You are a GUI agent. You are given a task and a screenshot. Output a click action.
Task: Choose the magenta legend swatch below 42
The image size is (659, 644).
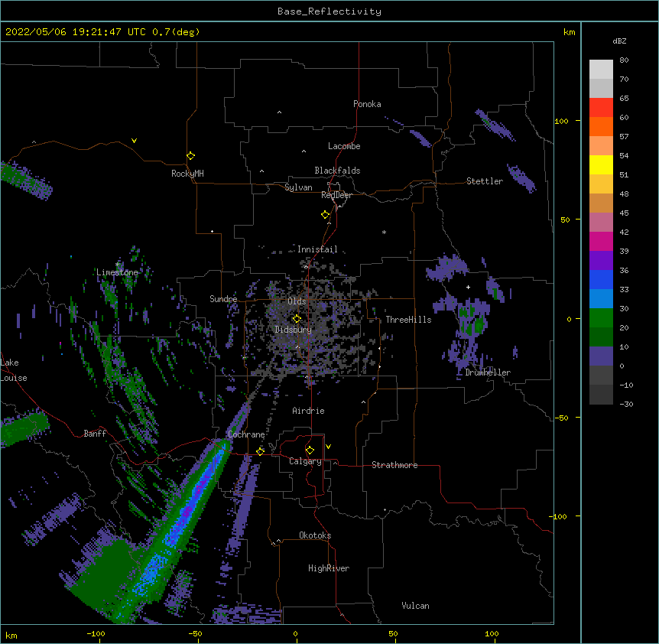coord(601,241)
